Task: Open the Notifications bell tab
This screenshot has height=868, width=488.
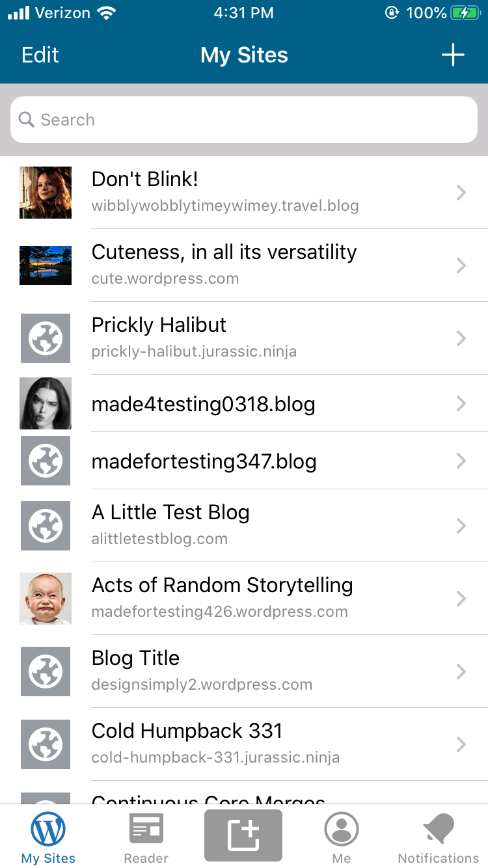Action: coord(439,839)
